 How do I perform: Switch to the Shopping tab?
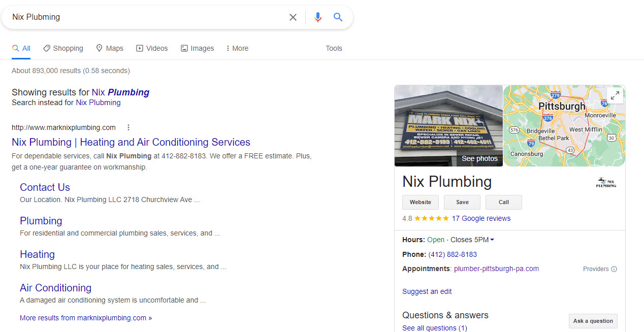(x=63, y=48)
